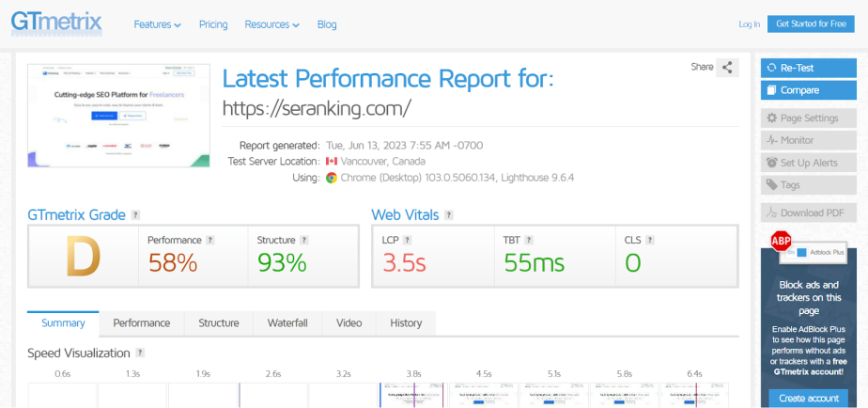This screenshot has width=868, height=408.
Task: Select the Structure tab
Action: point(219,323)
